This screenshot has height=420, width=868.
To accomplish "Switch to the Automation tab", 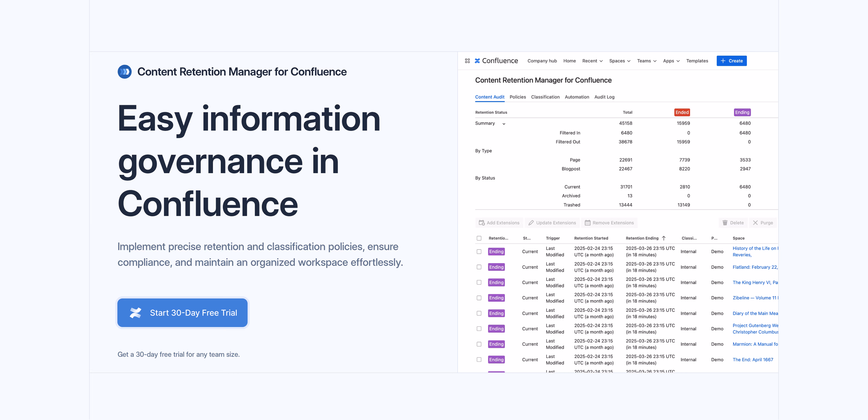I will pyautogui.click(x=577, y=97).
